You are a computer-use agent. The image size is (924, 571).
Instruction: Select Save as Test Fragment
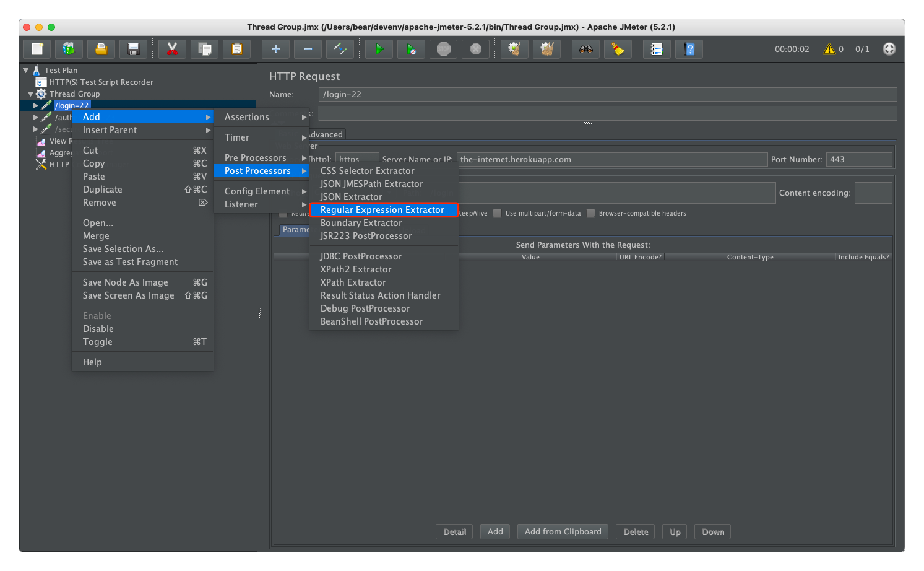tap(142, 261)
